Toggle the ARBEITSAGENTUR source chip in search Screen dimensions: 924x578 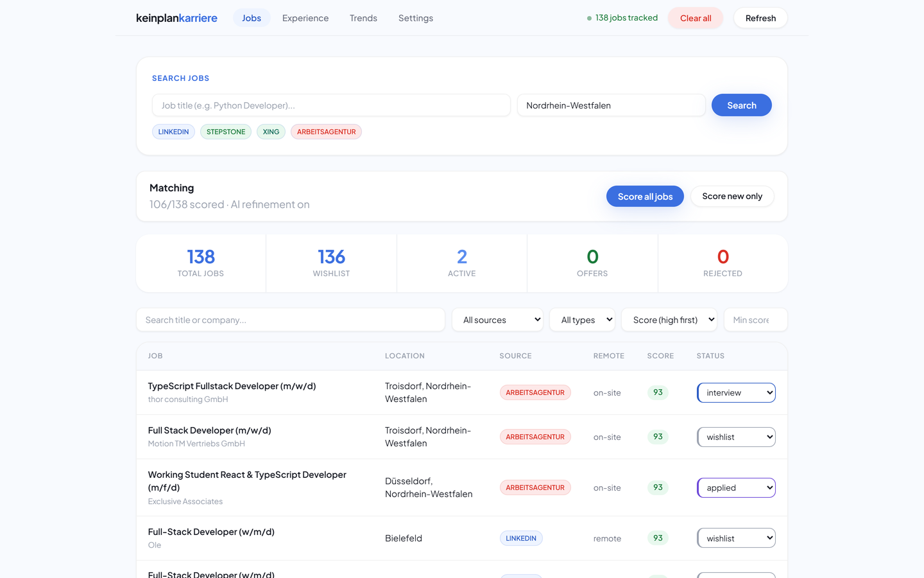click(326, 132)
